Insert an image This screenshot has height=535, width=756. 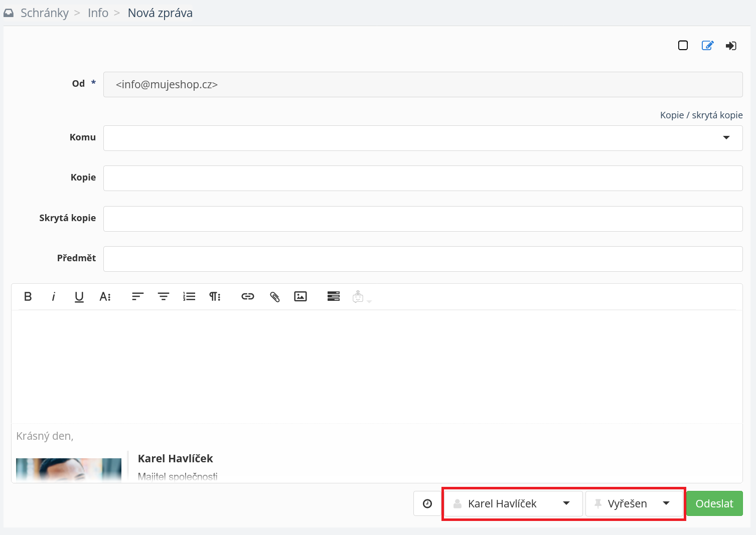click(x=300, y=296)
